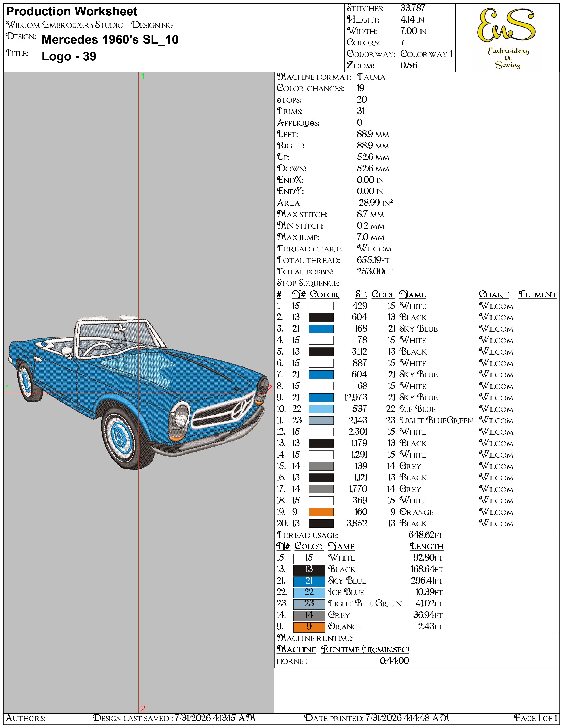Select the Thread Usage swatch numbered 14
This screenshot has width=563, height=728.
coord(309,616)
